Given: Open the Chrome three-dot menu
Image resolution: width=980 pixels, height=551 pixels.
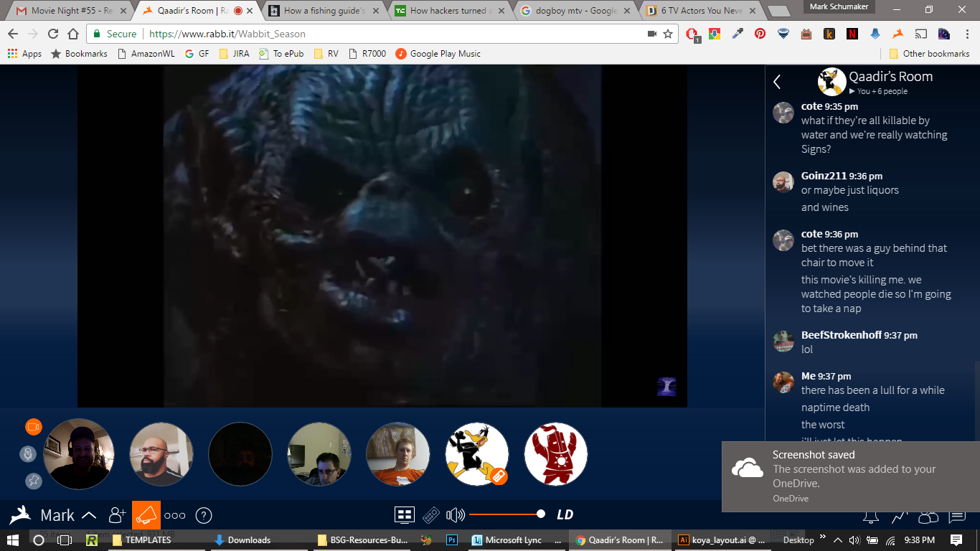Looking at the screenshot, I should [966, 34].
